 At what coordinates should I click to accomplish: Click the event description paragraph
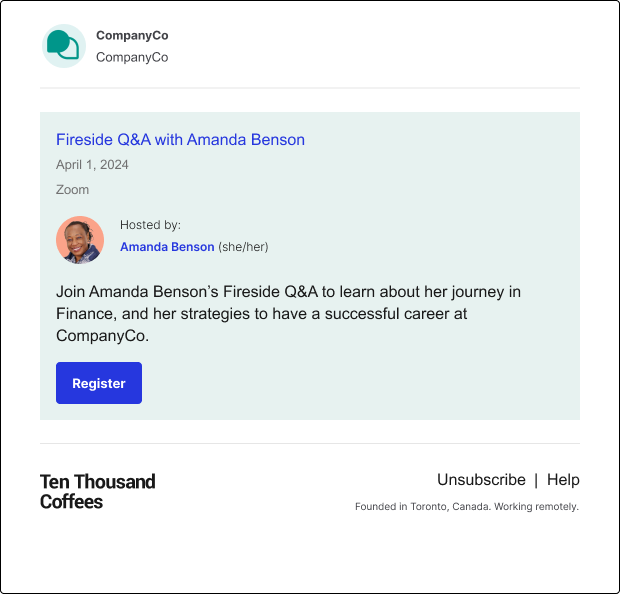(288, 314)
